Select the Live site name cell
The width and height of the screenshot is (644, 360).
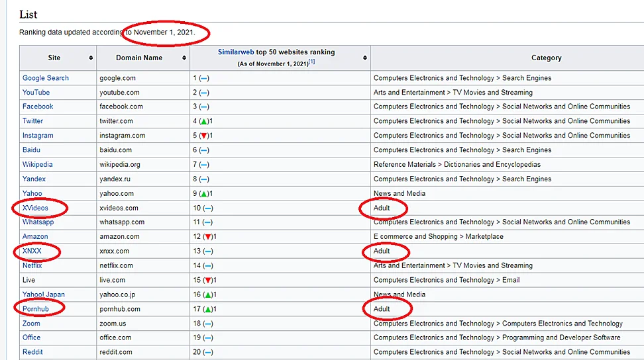[58, 280]
